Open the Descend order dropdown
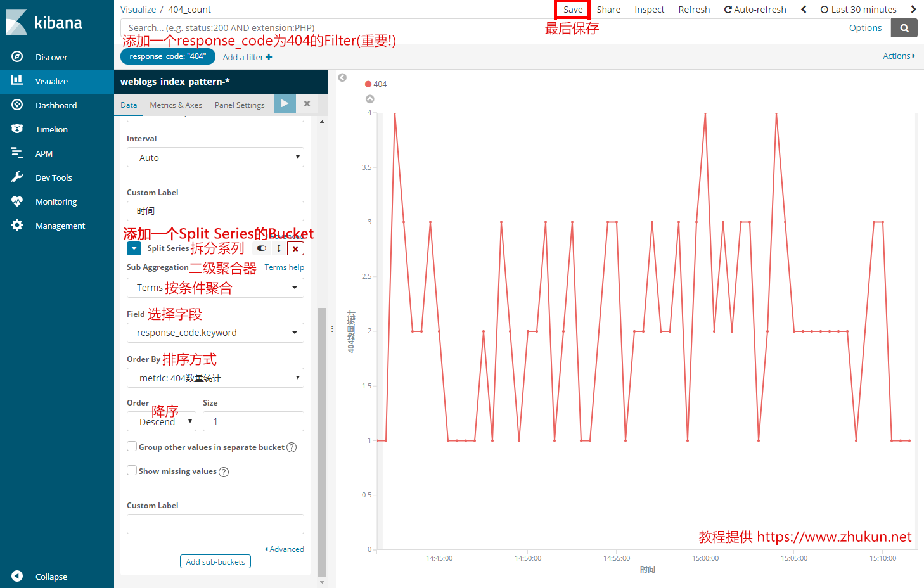This screenshot has width=924, height=588. [x=162, y=421]
